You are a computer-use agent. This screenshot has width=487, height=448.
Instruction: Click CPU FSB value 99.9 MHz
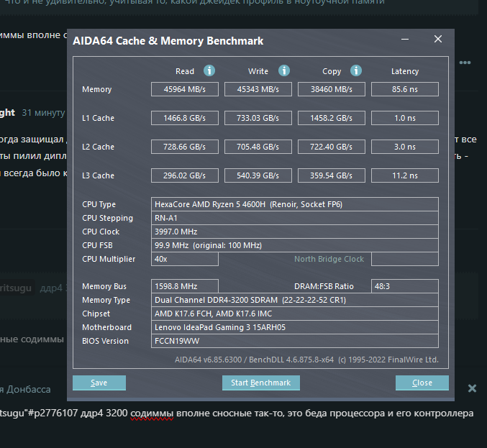tap(295, 245)
